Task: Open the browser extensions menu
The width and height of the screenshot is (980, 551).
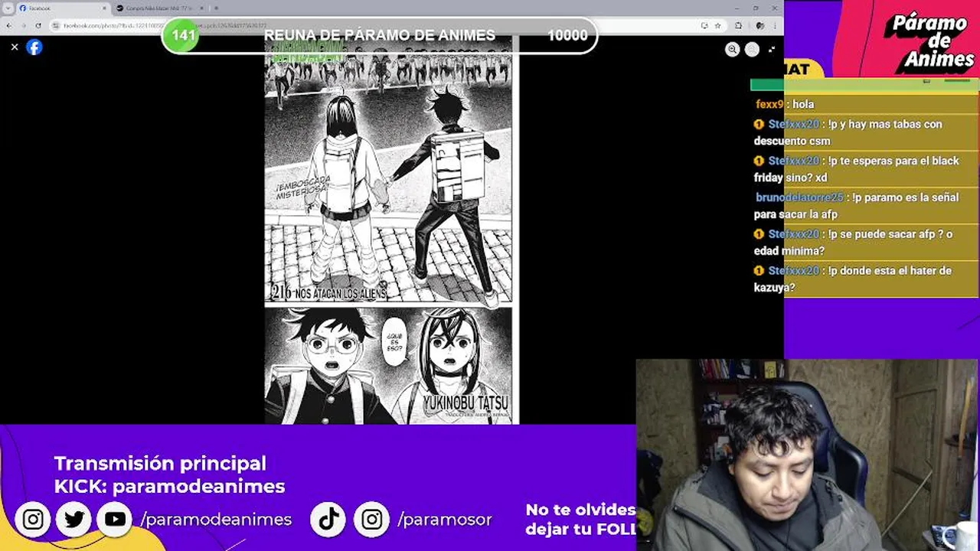Action: click(739, 25)
